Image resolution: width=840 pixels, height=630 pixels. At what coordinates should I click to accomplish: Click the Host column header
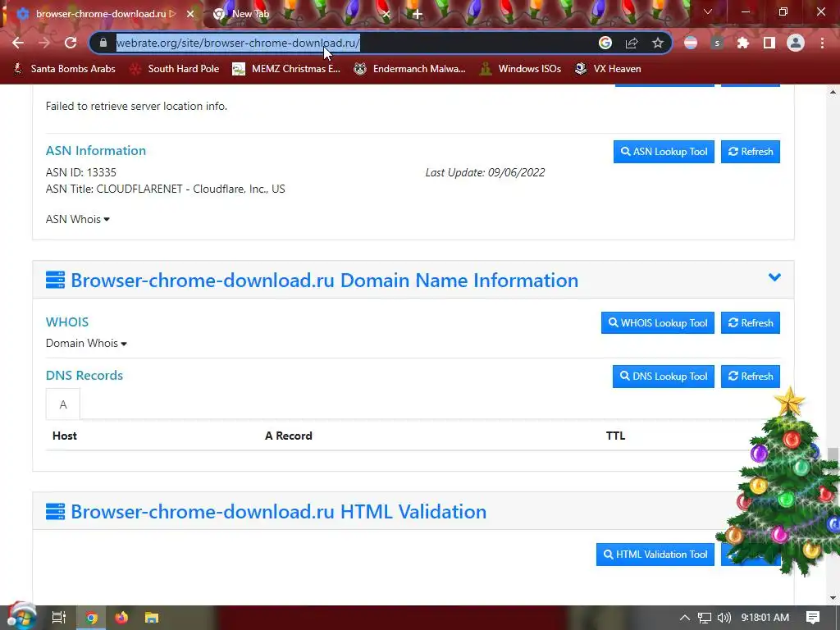point(65,436)
